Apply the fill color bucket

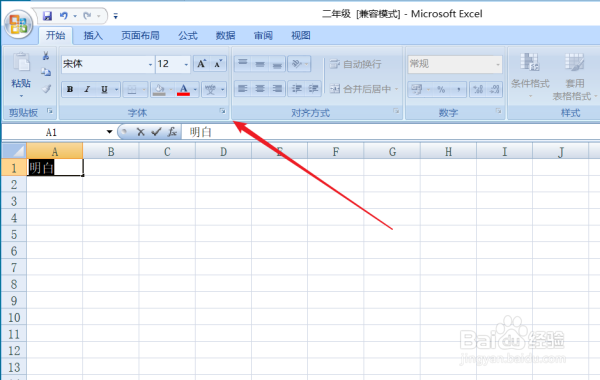click(159, 90)
